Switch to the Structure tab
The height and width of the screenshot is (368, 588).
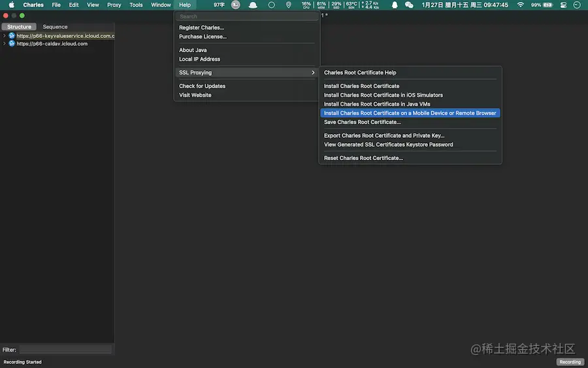(19, 27)
